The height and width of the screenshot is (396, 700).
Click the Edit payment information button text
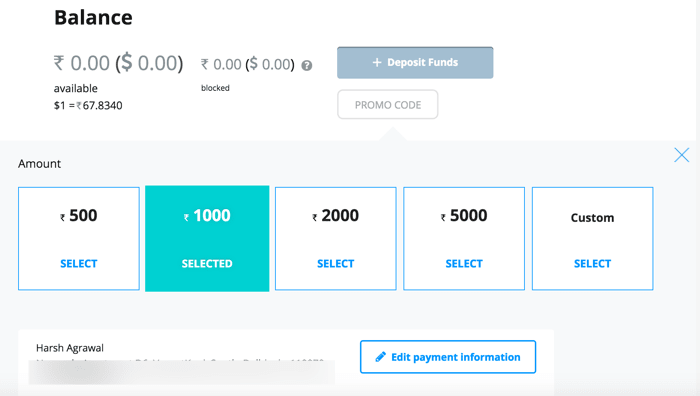point(456,357)
